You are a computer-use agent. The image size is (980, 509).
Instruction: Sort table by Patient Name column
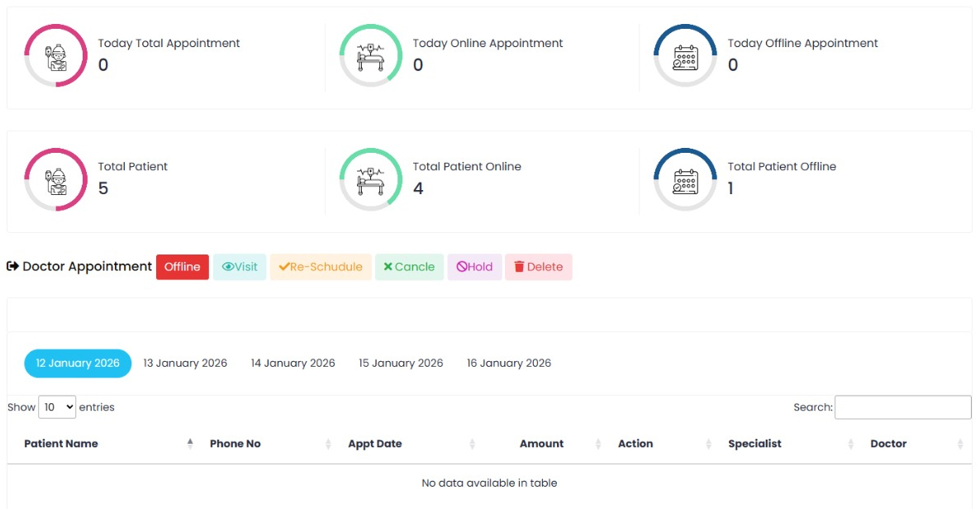click(x=61, y=444)
